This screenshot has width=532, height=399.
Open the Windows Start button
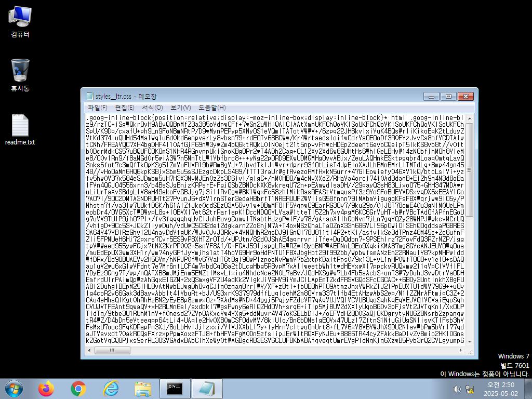point(14,389)
